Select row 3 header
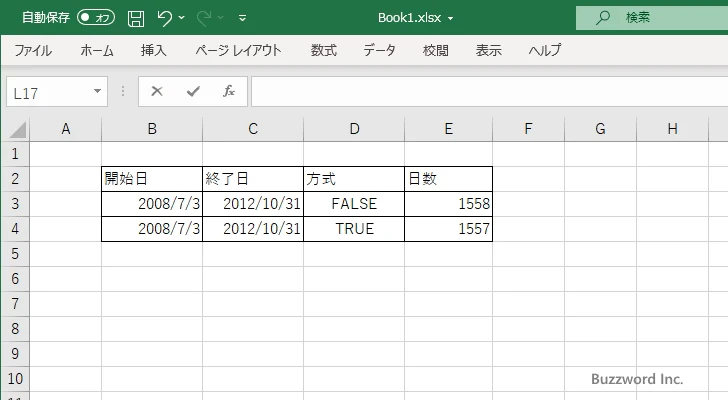Screen dimensions: 728x400 click(15, 204)
